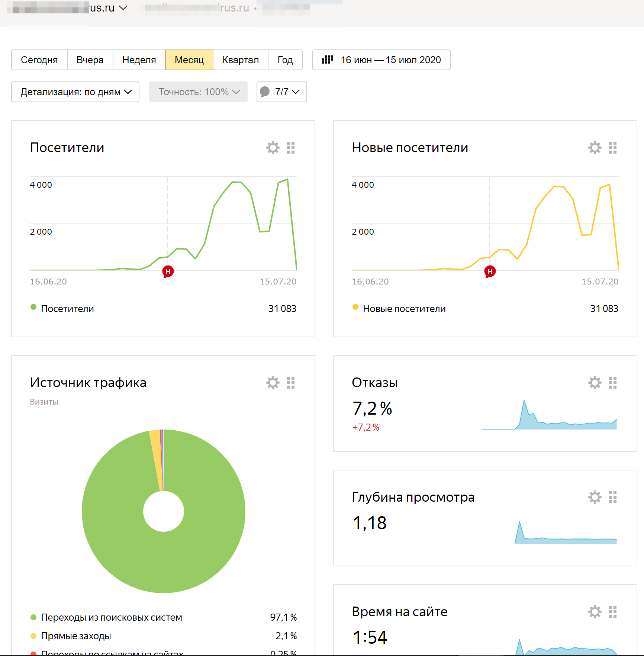Image resolution: width=644 pixels, height=656 pixels.
Task: Click the Сегодня period button
Action: click(39, 60)
